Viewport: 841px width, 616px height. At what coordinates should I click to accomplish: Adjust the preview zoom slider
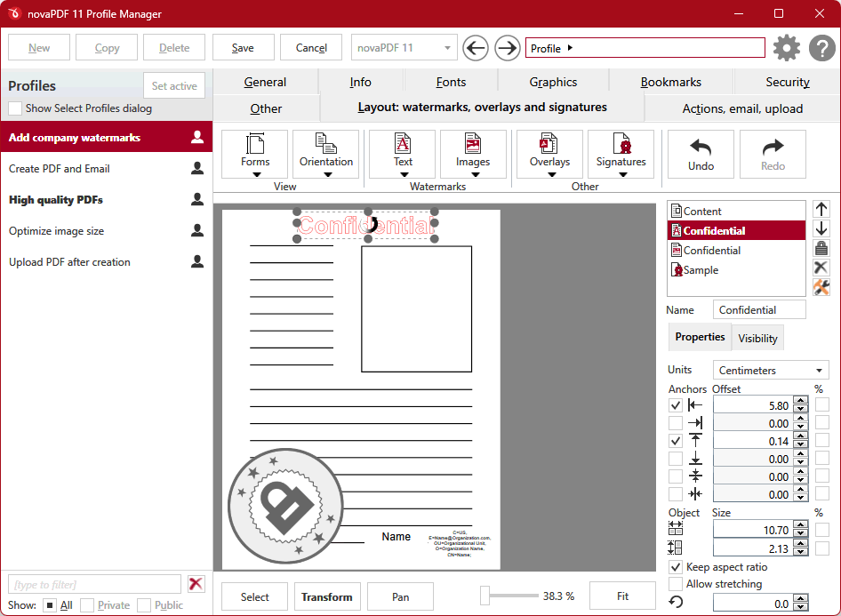pyautogui.click(x=485, y=596)
